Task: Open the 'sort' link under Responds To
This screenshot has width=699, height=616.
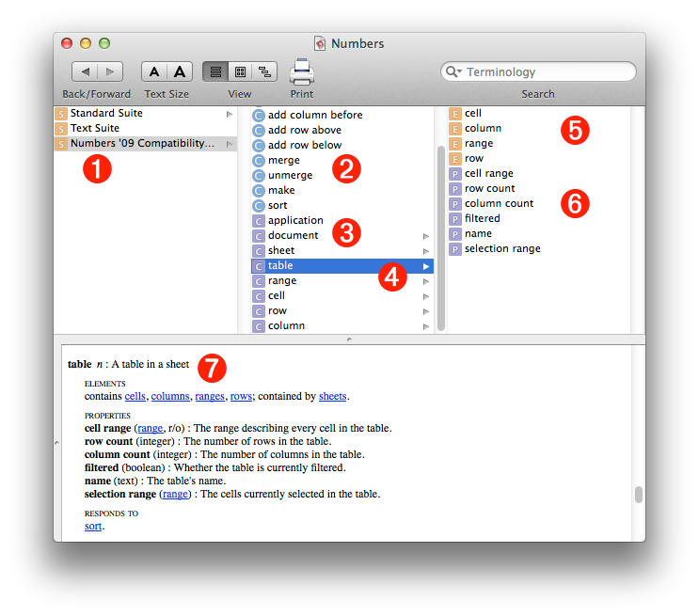Action: (x=93, y=527)
